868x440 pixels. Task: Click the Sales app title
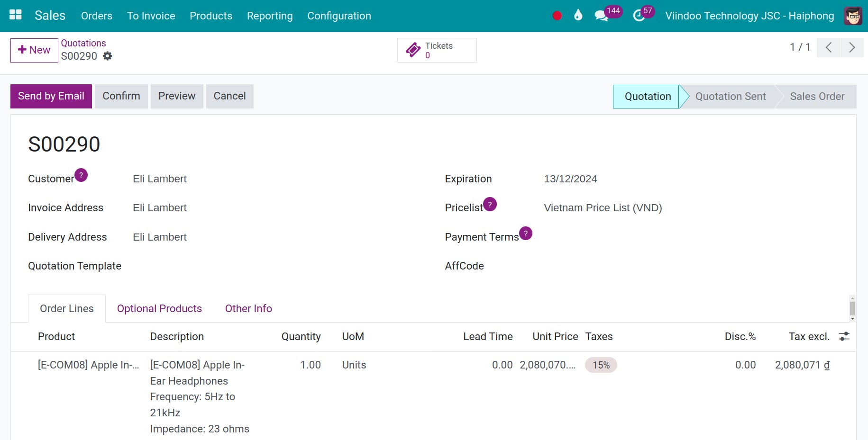(50, 16)
